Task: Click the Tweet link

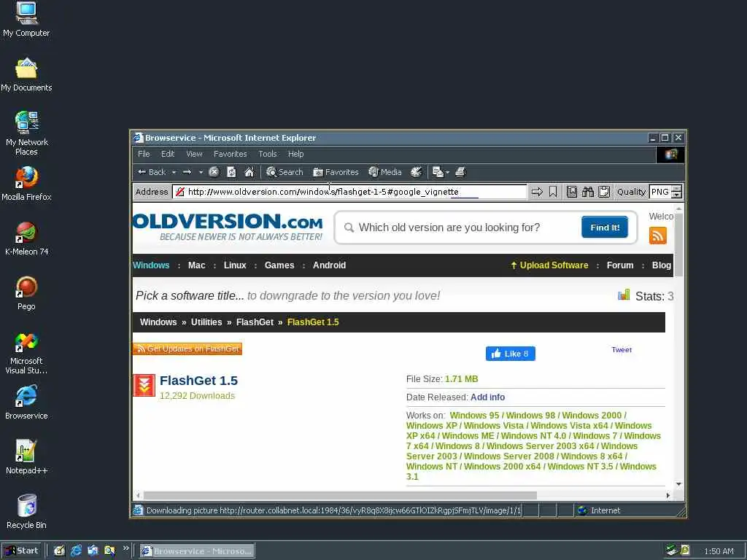Action: (622, 349)
